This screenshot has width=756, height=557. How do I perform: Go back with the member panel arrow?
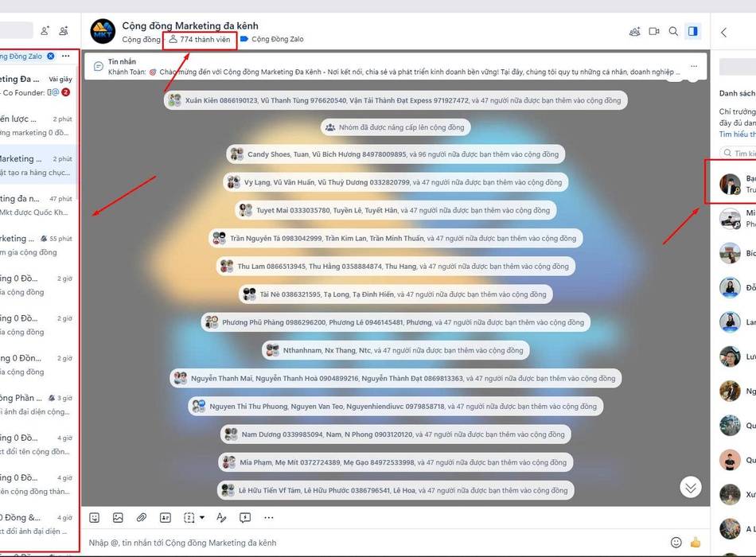click(723, 33)
